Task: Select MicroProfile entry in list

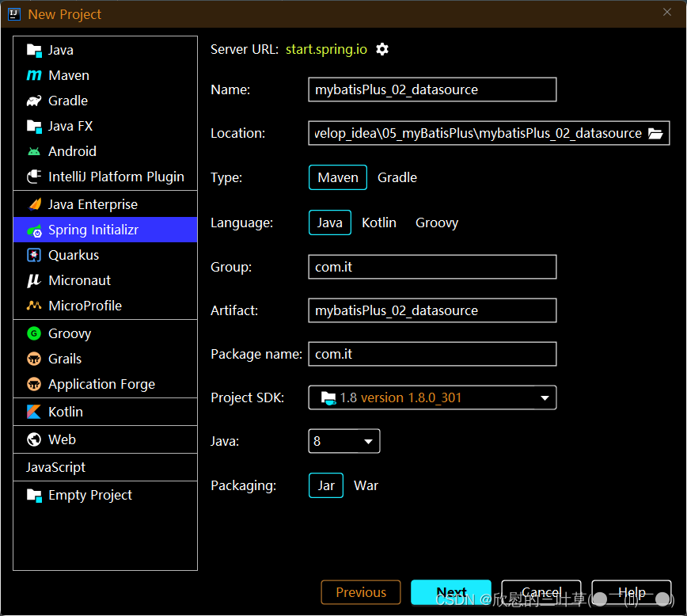Action: [x=105, y=306]
